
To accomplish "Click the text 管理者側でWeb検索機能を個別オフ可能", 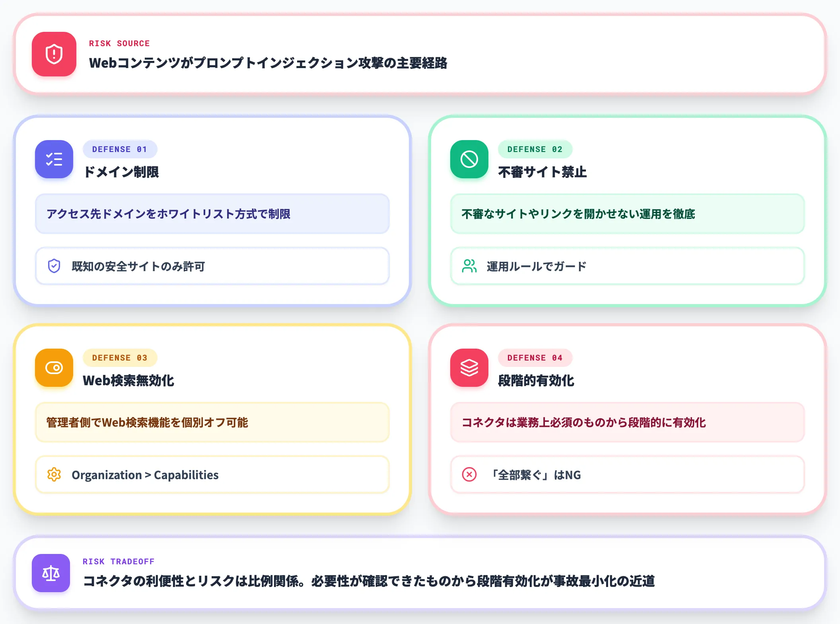I will pos(147,423).
